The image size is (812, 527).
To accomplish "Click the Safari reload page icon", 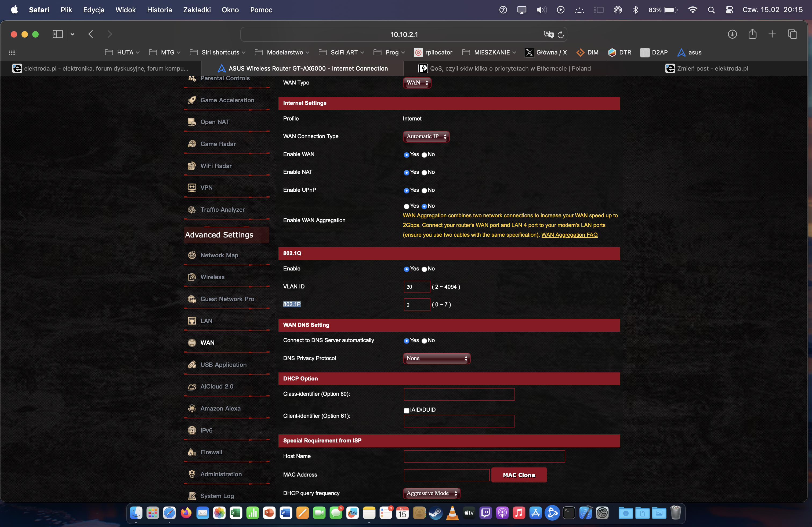I will tap(561, 34).
